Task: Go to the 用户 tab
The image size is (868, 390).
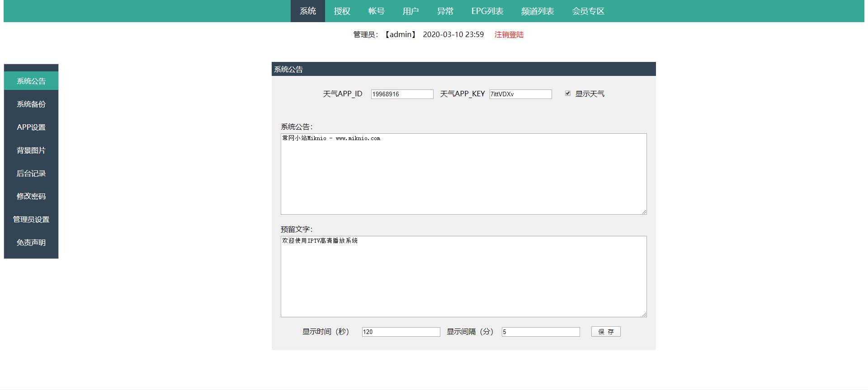Action: click(x=411, y=11)
